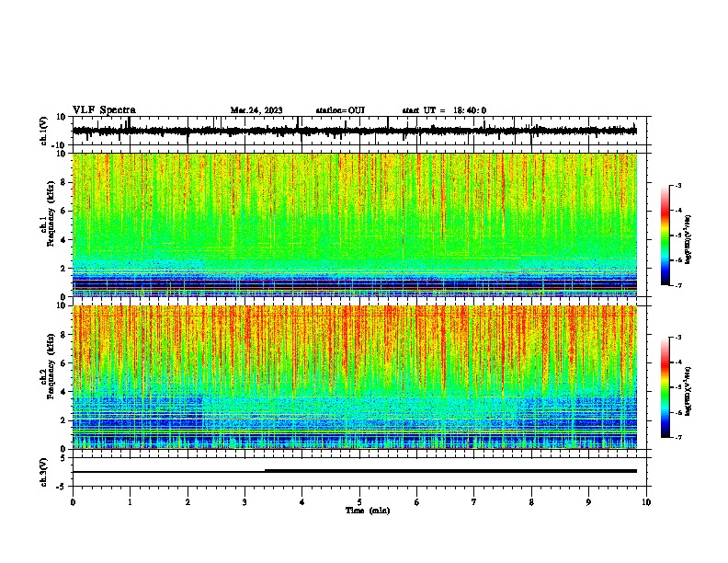Click inside the ch.2 spectrogram panel
Viewport: 728px width, 563px height.
(x=355, y=377)
